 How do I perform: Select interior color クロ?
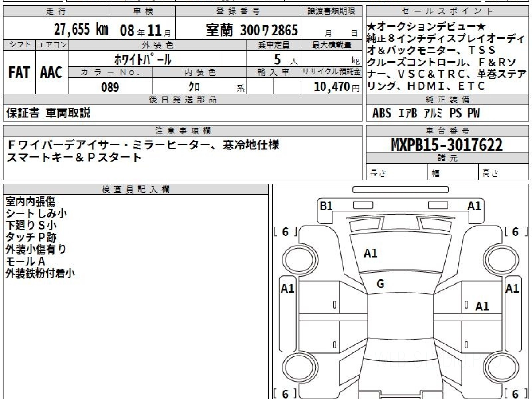pyautogui.click(x=194, y=87)
